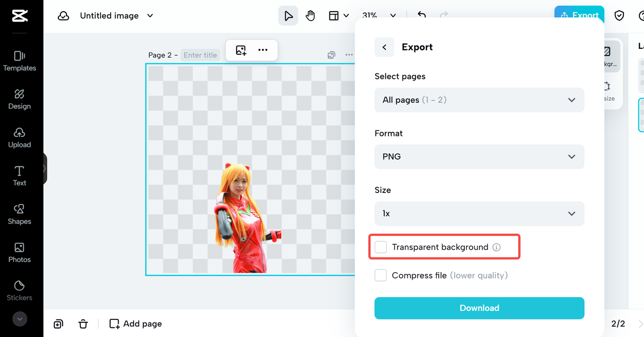
Task: Open the shield privacy icon
Action: [619, 16]
